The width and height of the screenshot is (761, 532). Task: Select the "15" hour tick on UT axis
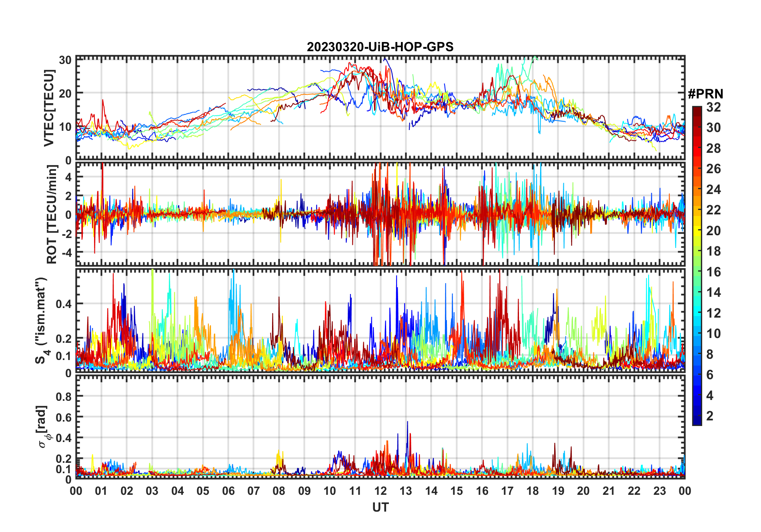click(x=457, y=491)
